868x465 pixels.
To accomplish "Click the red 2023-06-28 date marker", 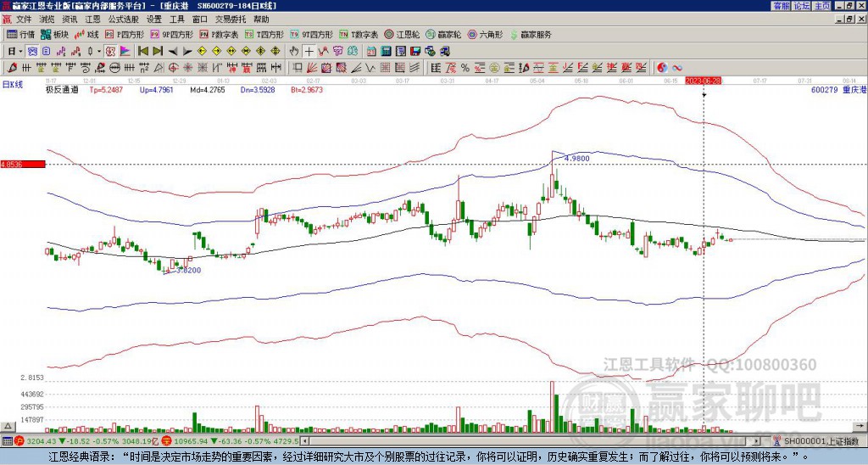I will pos(703,81).
